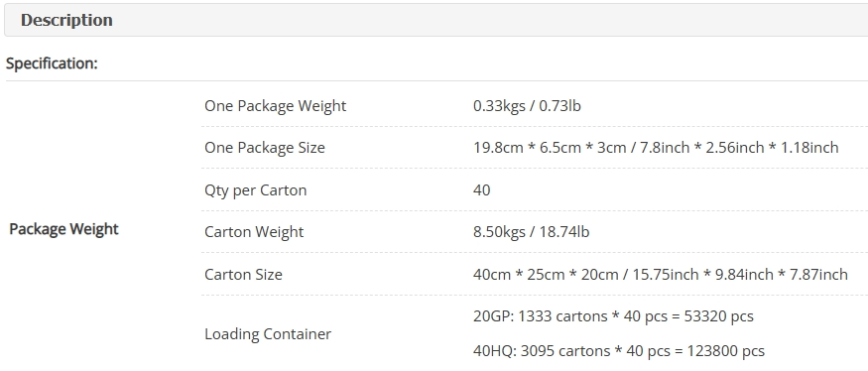Click the 8.50kgs / 18.74lb value
Screen dimensions: 868x371
pos(532,232)
